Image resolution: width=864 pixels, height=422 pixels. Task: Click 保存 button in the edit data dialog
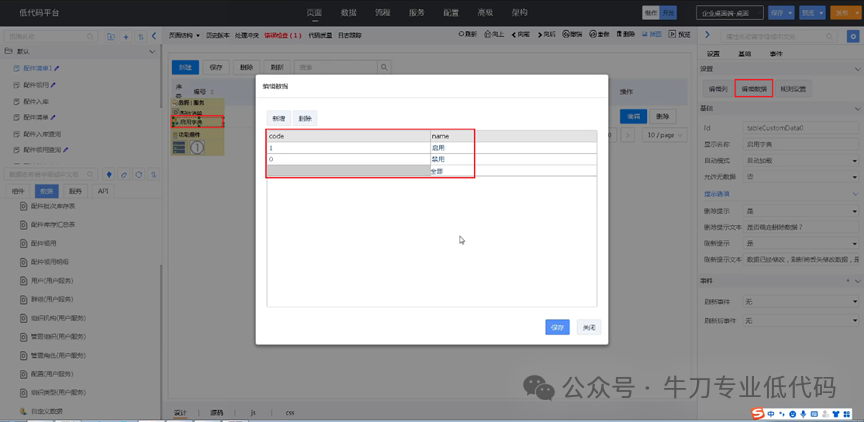pyautogui.click(x=557, y=327)
